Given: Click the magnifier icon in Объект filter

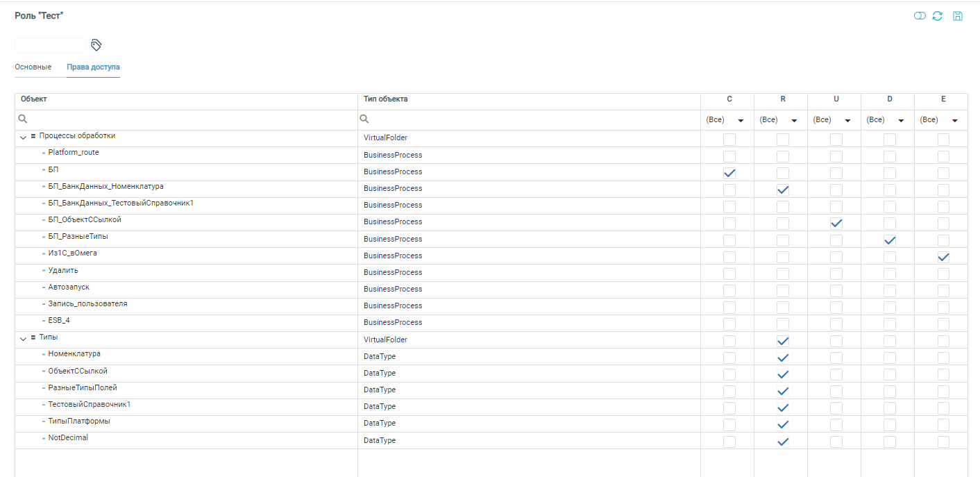Looking at the screenshot, I should coord(23,119).
